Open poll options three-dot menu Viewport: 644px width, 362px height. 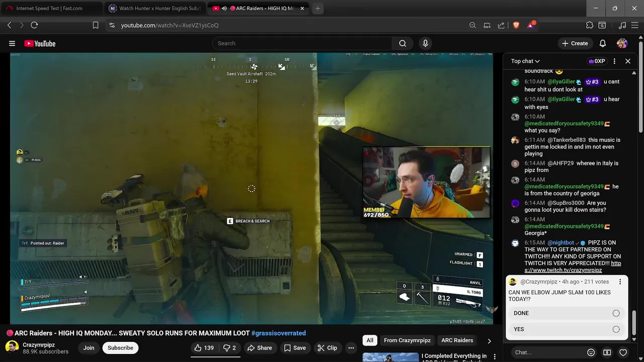[x=620, y=282]
